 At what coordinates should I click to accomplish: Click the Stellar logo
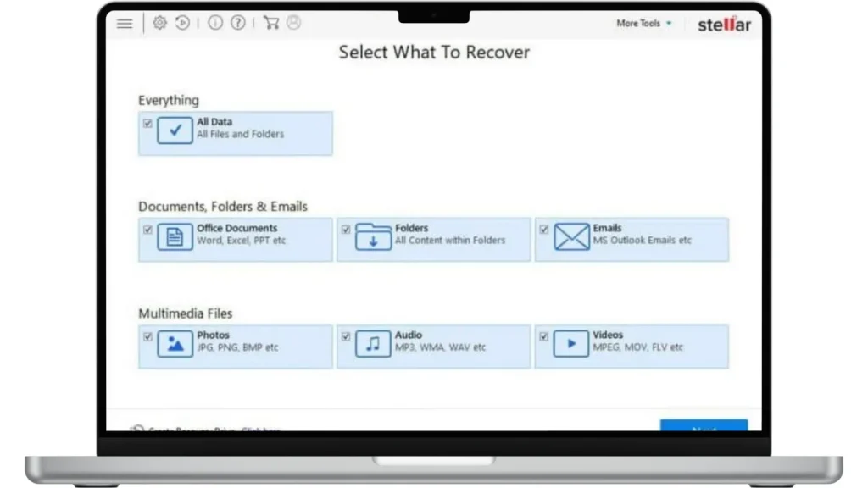(724, 24)
